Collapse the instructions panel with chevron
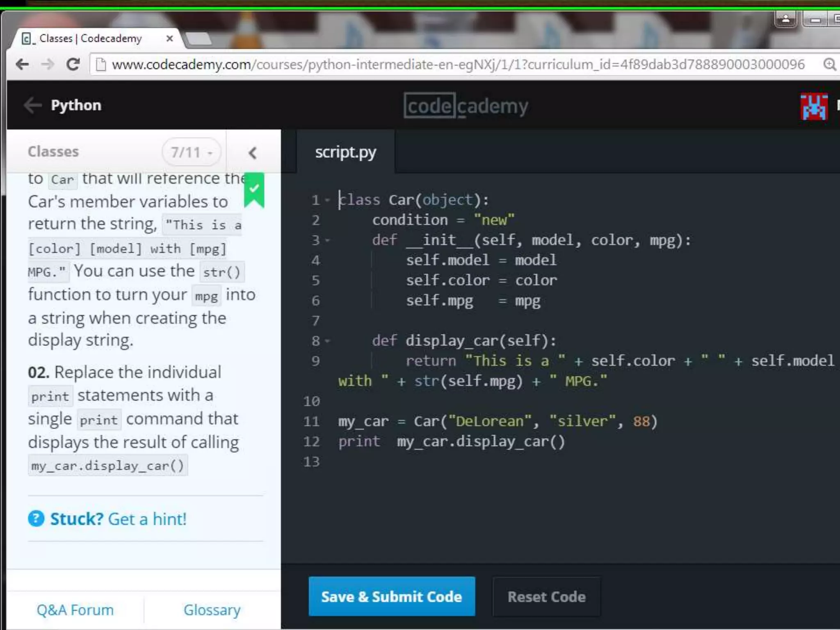Image resolution: width=840 pixels, height=630 pixels. [x=253, y=153]
